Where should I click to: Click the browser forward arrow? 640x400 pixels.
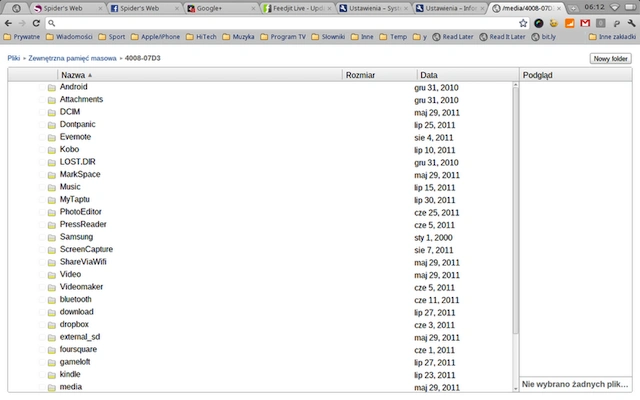pos(22,23)
